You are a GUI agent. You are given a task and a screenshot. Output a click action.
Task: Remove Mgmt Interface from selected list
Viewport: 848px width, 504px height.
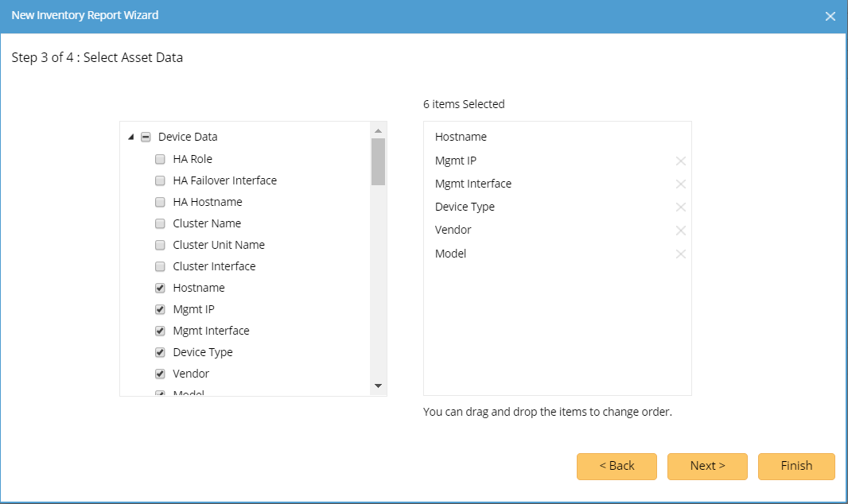[681, 184]
